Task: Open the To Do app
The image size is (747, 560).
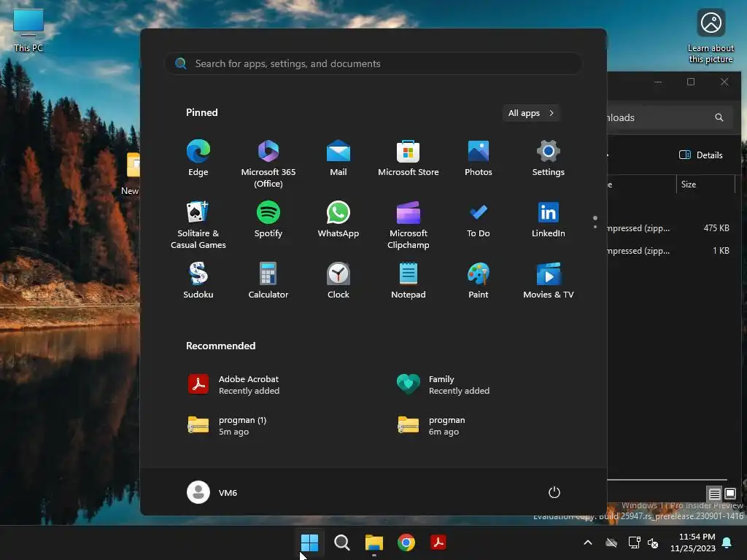Action: [479, 219]
